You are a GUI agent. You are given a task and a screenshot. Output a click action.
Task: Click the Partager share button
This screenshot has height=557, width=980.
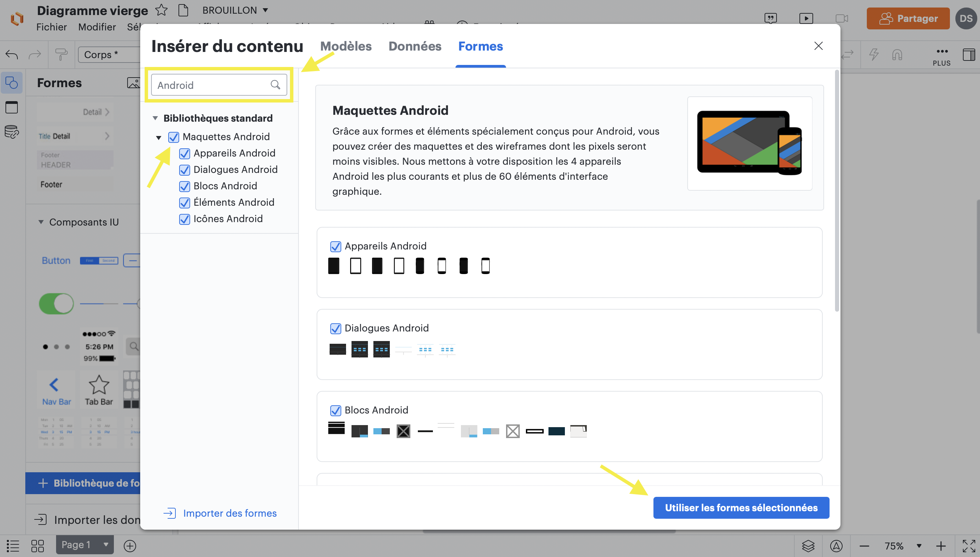[908, 18]
